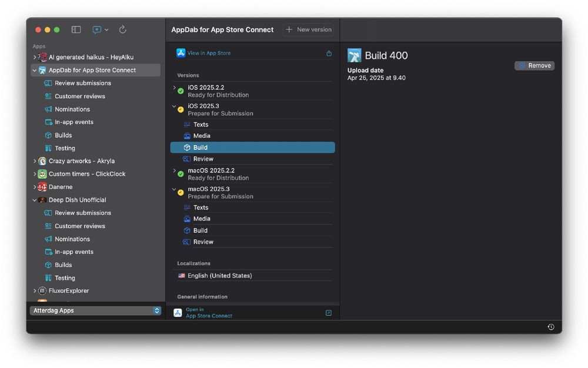588x368 pixels.
Task: Open Media under macOS 2025.3
Action: pos(252,219)
